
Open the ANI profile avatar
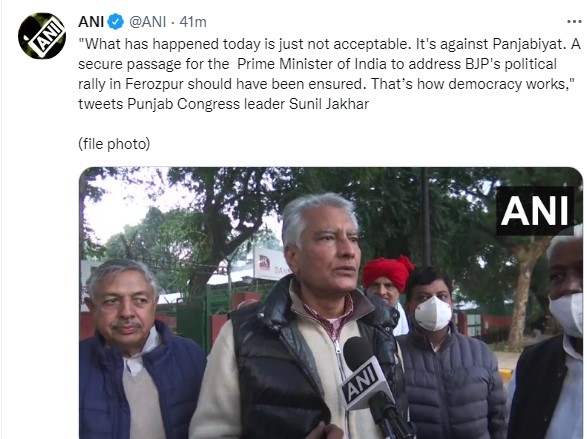coord(42,36)
